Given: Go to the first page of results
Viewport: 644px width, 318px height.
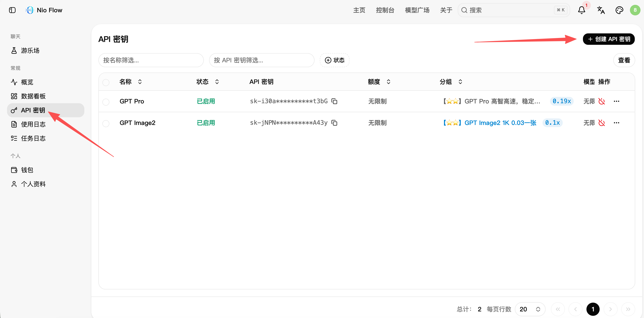Looking at the screenshot, I should [x=558, y=309].
